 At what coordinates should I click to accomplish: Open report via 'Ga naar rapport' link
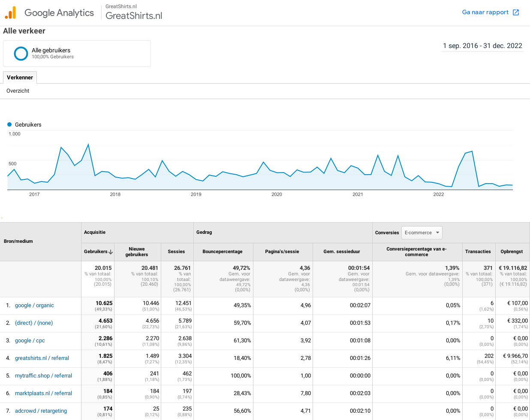pyautogui.click(x=485, y=12)
